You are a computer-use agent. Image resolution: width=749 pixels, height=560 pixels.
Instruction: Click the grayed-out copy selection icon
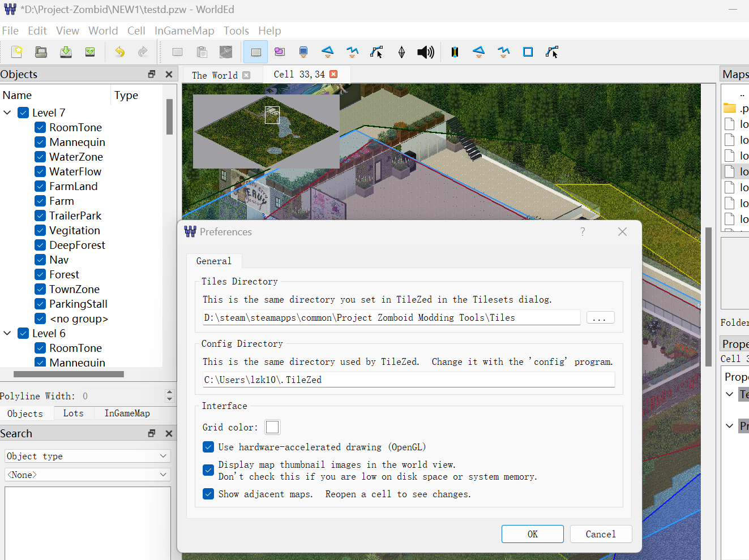point(177,52)
